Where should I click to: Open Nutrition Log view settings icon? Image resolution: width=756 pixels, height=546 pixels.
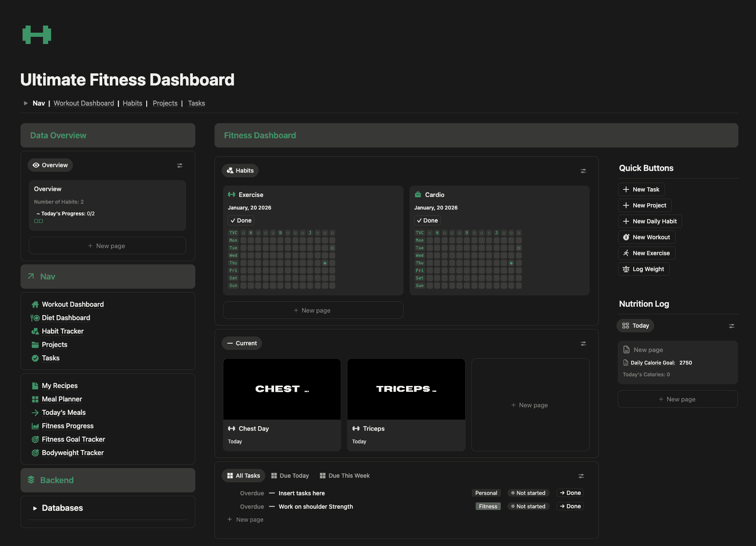(732, 326)
